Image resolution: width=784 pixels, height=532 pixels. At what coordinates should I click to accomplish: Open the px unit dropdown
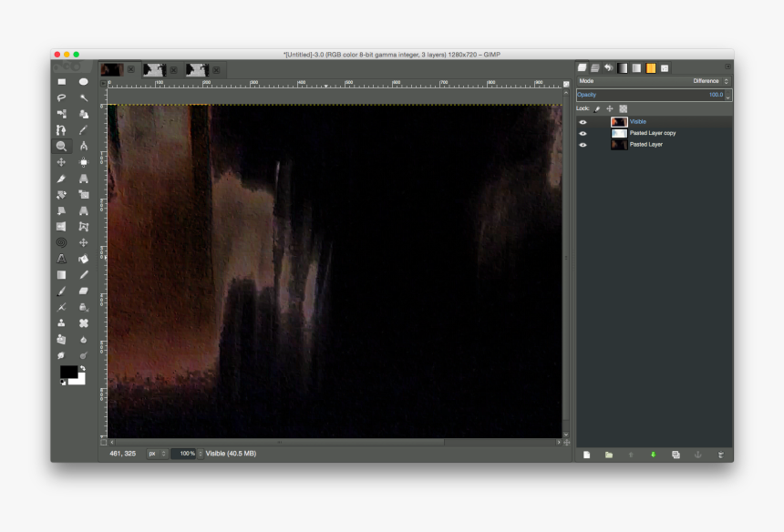[157, 454]
